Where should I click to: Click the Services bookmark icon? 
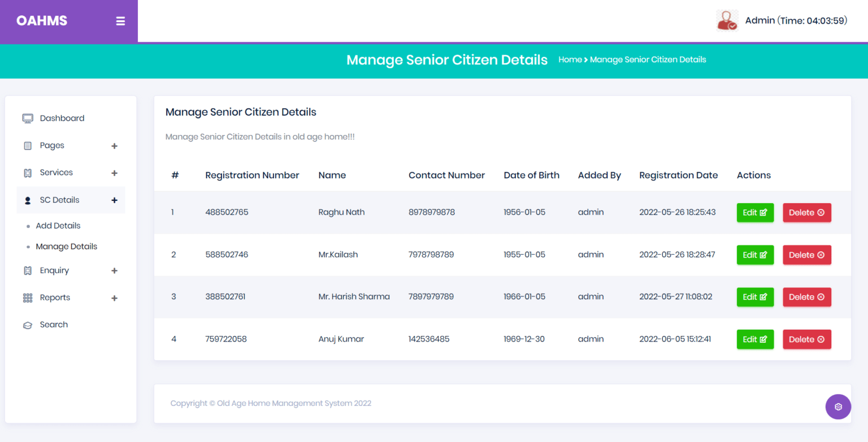[27, 172]
